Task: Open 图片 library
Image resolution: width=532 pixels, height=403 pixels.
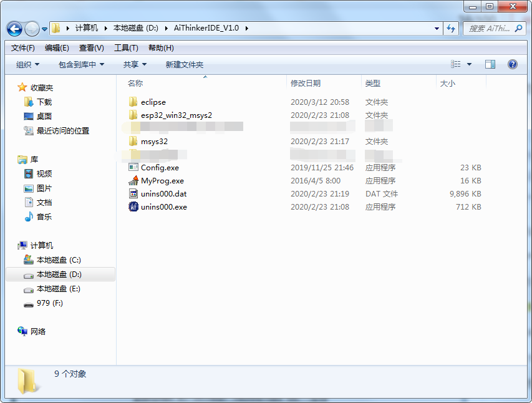Action: click(x=44, y=188)
